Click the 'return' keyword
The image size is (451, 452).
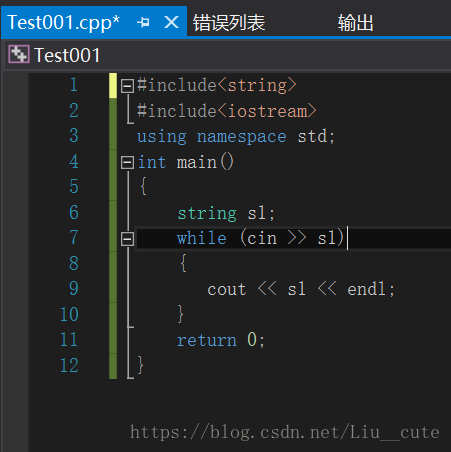click(207, 341)
